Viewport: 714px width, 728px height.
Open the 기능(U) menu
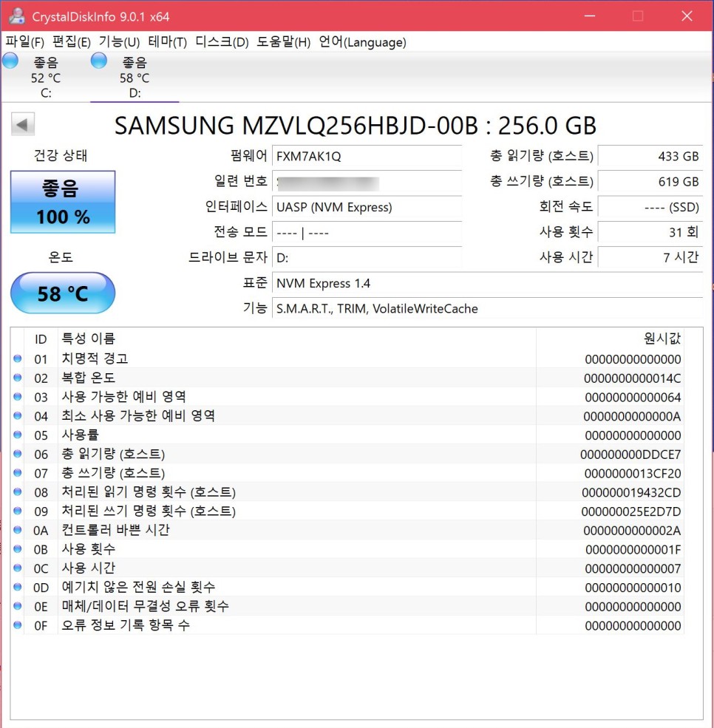[x=119, y=42]
